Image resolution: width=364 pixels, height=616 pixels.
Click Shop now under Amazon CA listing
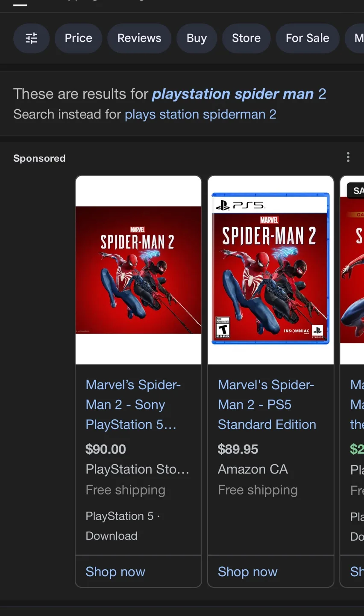coord(247,572)
